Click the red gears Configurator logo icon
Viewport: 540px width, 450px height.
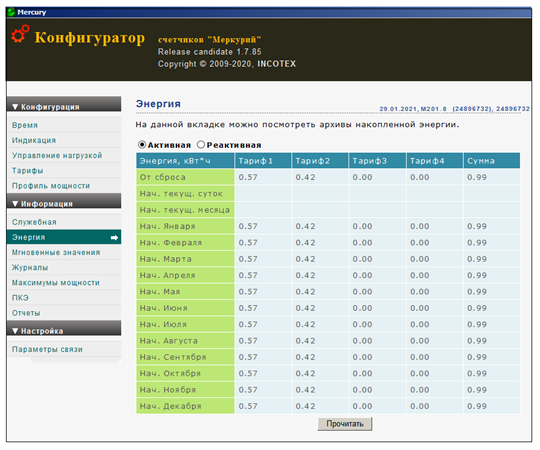coord(20,34)
